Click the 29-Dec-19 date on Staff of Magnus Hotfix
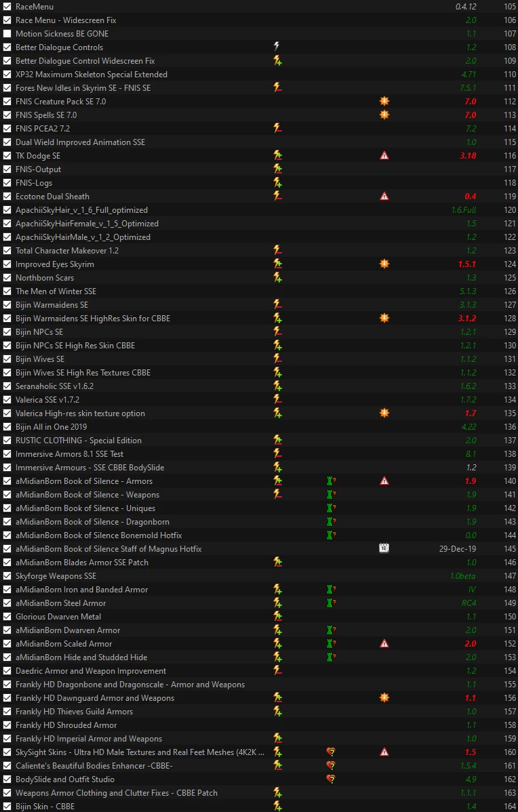 458,548
